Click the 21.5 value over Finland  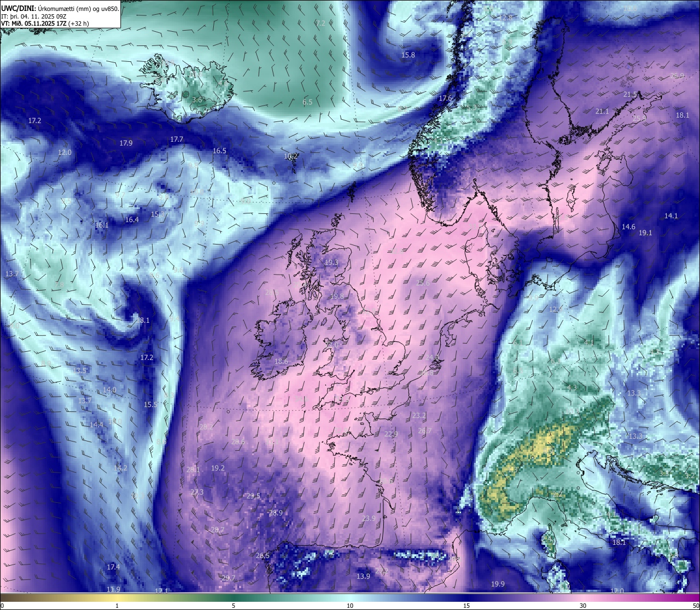(630, 95)
